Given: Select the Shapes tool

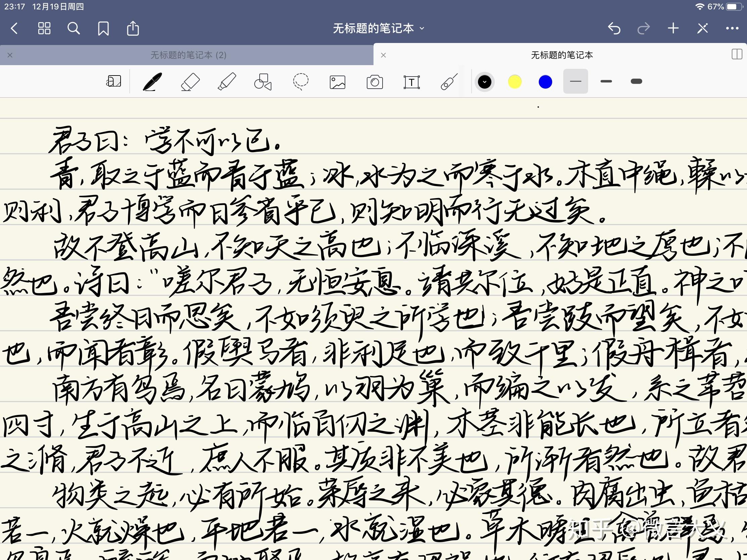Looking at the screenshot, I should [263, 81].
